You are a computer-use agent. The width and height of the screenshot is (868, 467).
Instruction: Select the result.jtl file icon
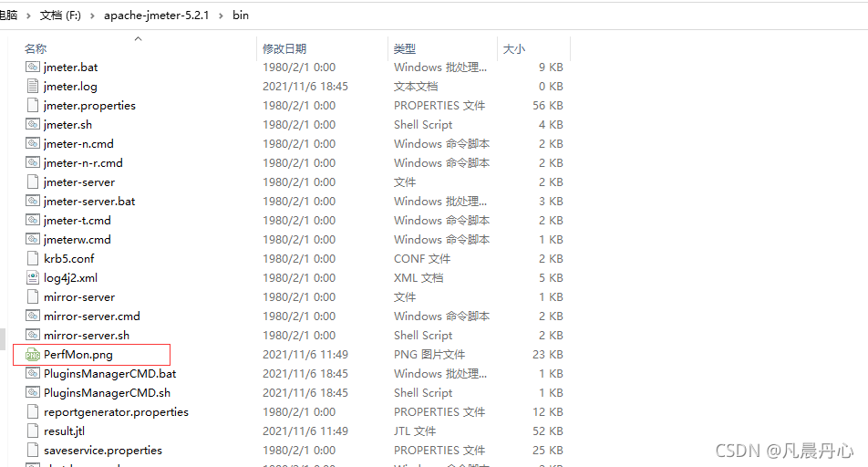pyautogui.click(x=33, y=431)
